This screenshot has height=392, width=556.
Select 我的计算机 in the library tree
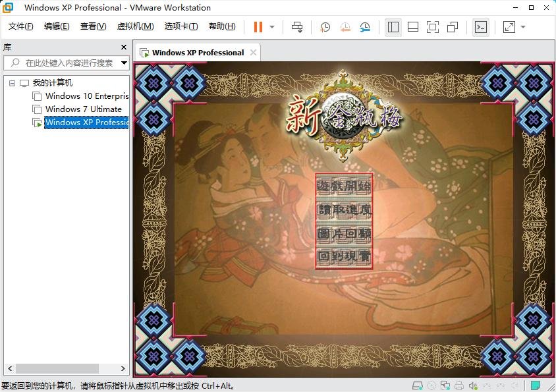click(x=53, y=83)
